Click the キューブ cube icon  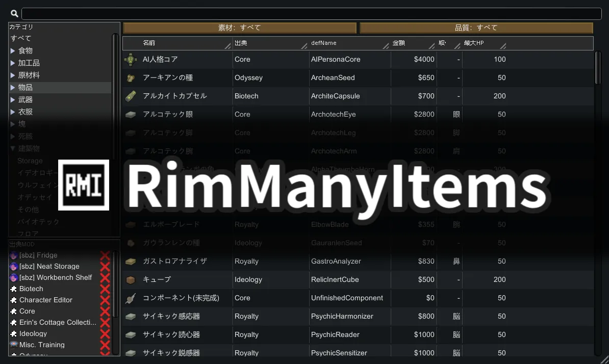tap(131, 280)
